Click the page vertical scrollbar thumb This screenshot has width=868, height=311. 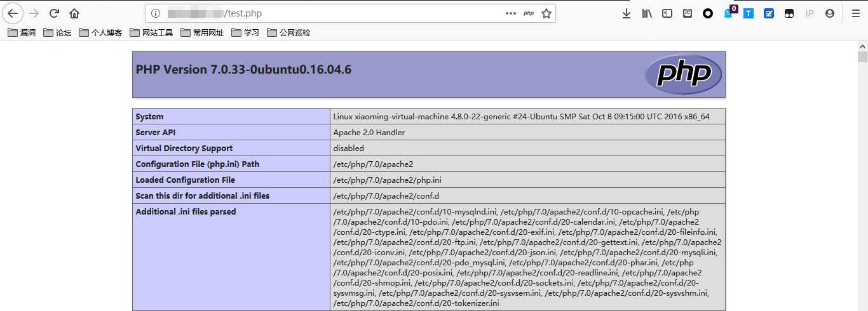tap(862, 57)
